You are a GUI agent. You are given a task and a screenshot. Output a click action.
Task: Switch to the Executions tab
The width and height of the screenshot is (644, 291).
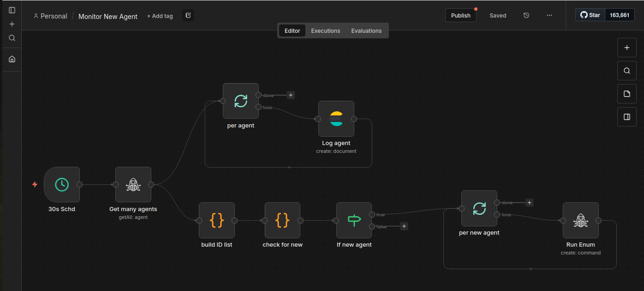coord(326,31)
